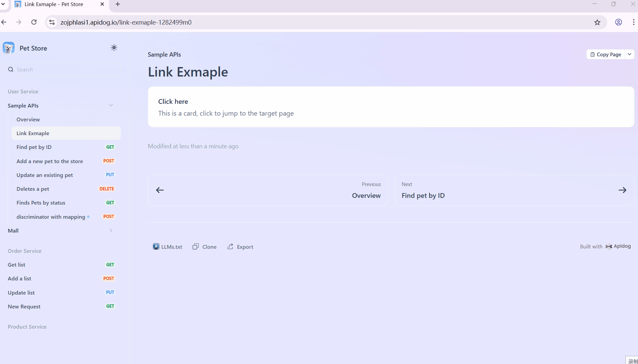This screenshot has height=364, width=638.
Task: Click the address bar URL
Action: [126, 22]
